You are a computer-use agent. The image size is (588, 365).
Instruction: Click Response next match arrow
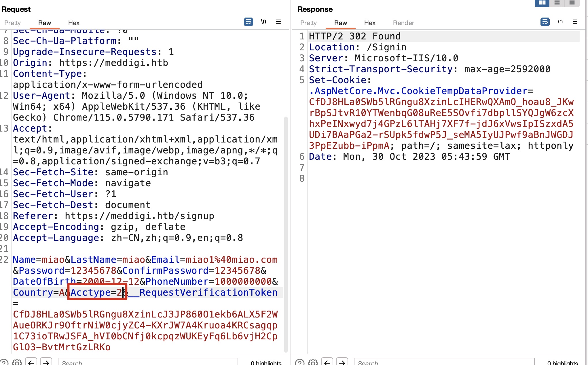[x=342, y=362]
